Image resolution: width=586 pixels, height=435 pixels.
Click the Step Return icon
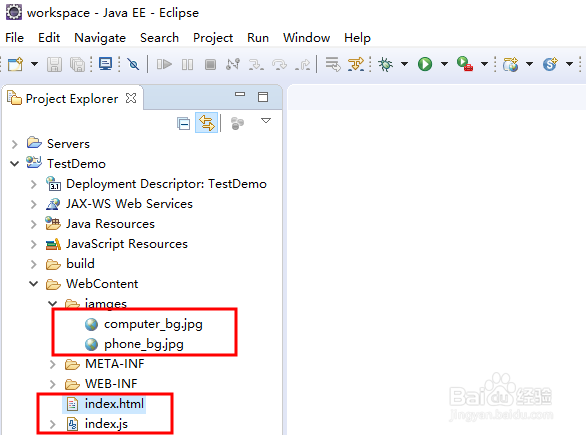coord(302,64)
